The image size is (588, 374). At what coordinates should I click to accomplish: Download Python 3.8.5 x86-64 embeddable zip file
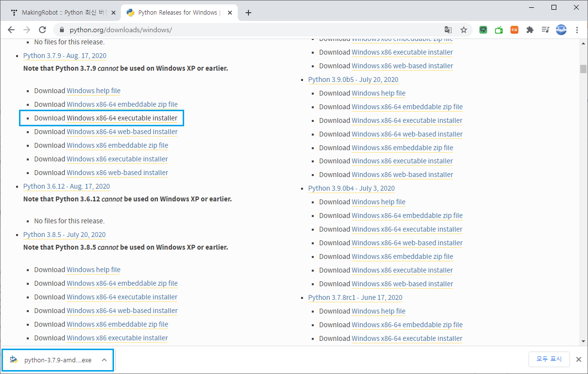[122, 283]
